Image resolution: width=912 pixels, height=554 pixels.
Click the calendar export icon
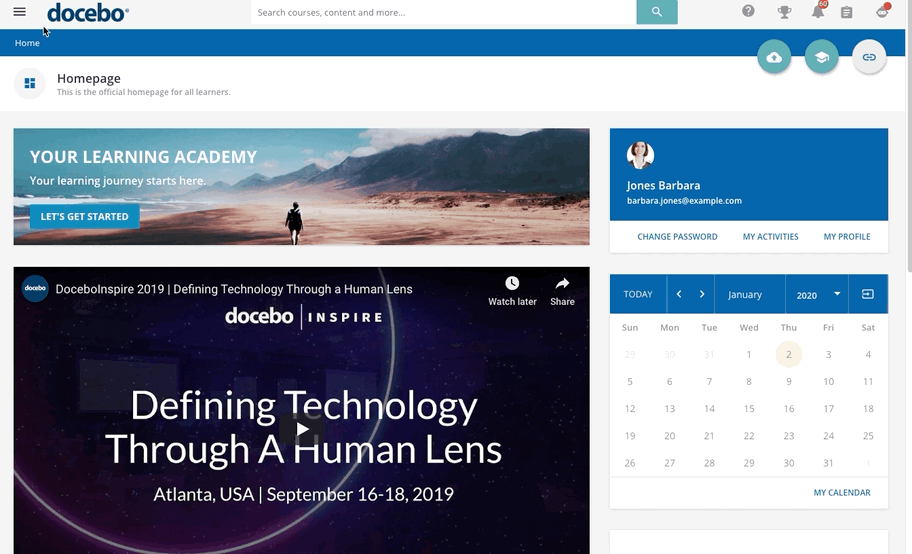(x=868, y=294)
